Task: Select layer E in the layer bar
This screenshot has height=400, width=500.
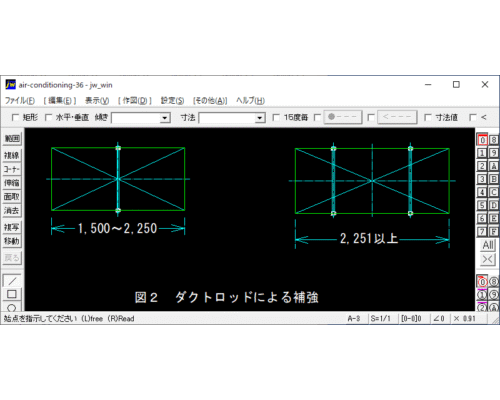Action: pyautogui.click(x=494, y=218)
